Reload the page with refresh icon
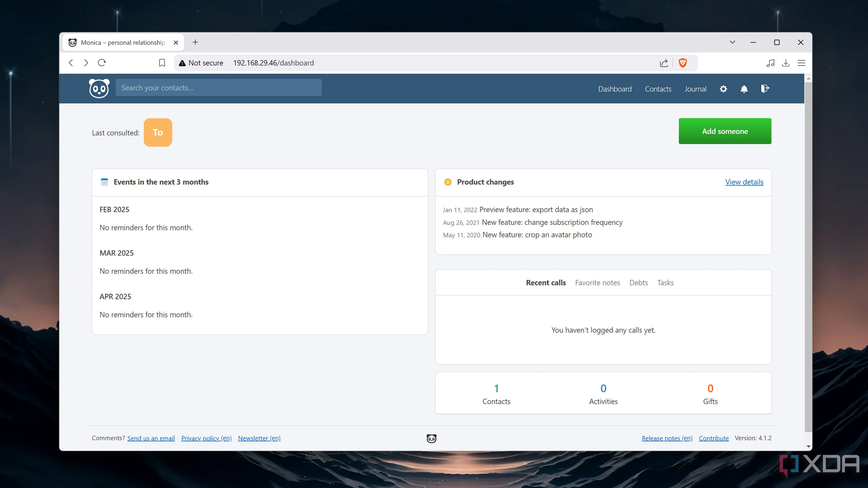Screen dimensions: 868x488 [x=102, y=63]
